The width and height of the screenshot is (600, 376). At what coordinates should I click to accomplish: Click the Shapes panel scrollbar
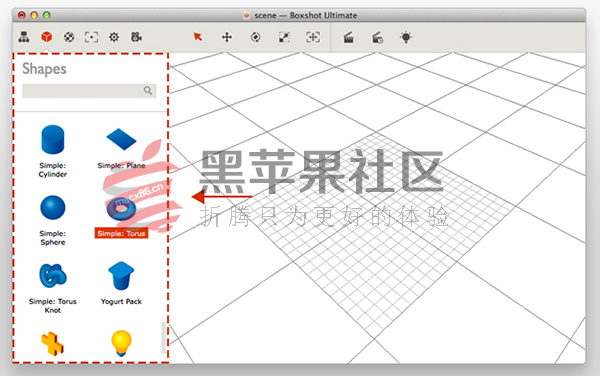tap(163, 338)
